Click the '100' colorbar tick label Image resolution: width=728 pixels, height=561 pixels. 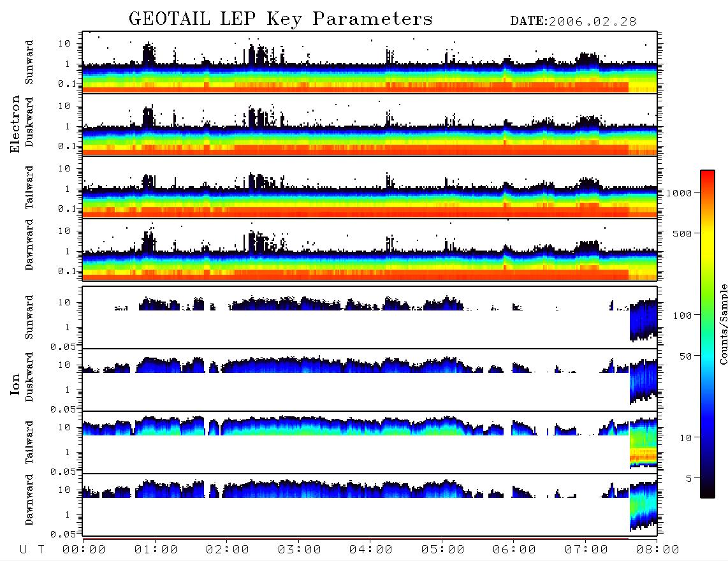click(x=682, y=316)
